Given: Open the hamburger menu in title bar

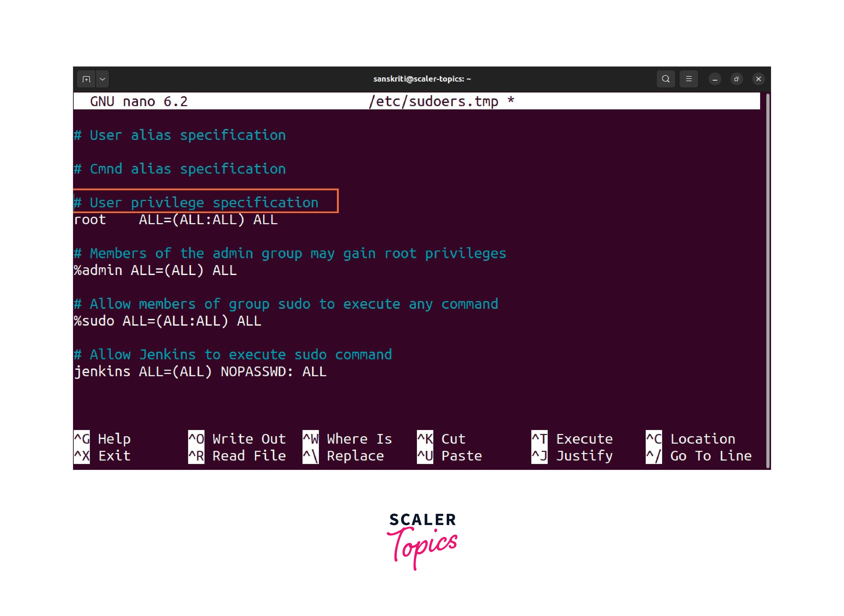Looking at the screenshot, I should pos(688,79).
